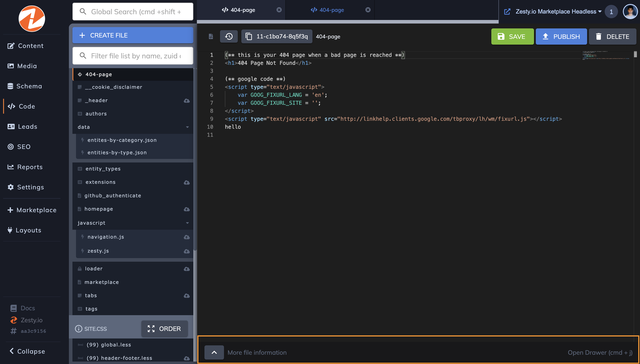This screenshot has height=364, width=640.
Task: Close the first 404-page tab
Action: pyautogui.click(x=279, y=10)
